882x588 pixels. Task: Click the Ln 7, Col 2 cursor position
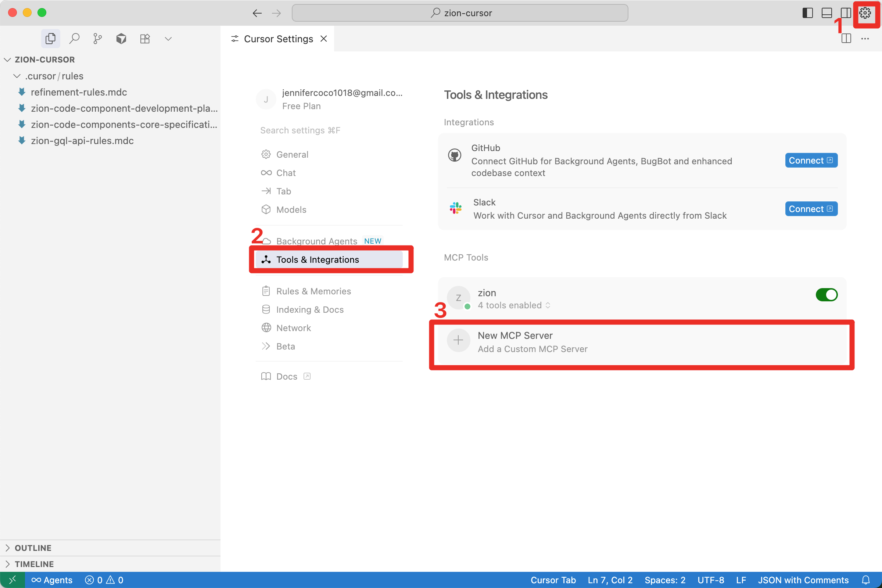coord(610,580)
